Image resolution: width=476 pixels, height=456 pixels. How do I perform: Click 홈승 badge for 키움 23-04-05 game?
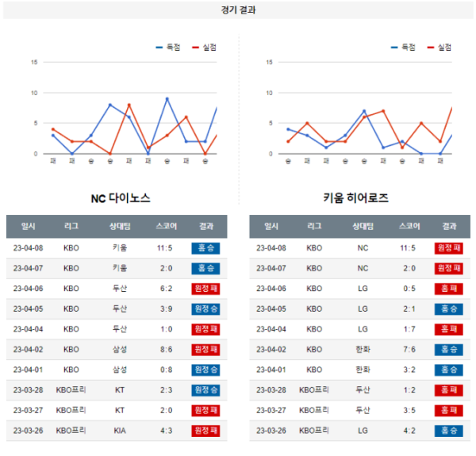(449, 308)
